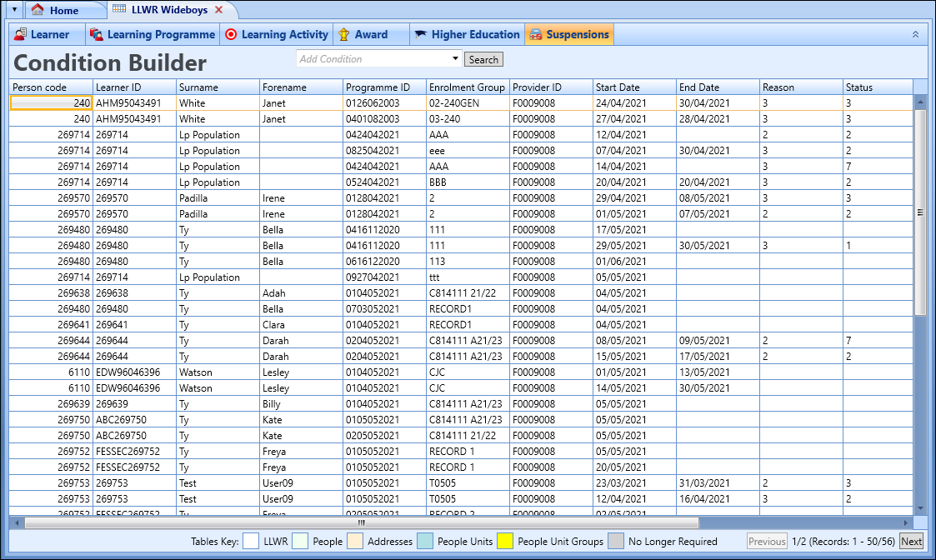936x560 pixels.
Task: Click the Learner tab icon
Action: (x=20, y=34)
